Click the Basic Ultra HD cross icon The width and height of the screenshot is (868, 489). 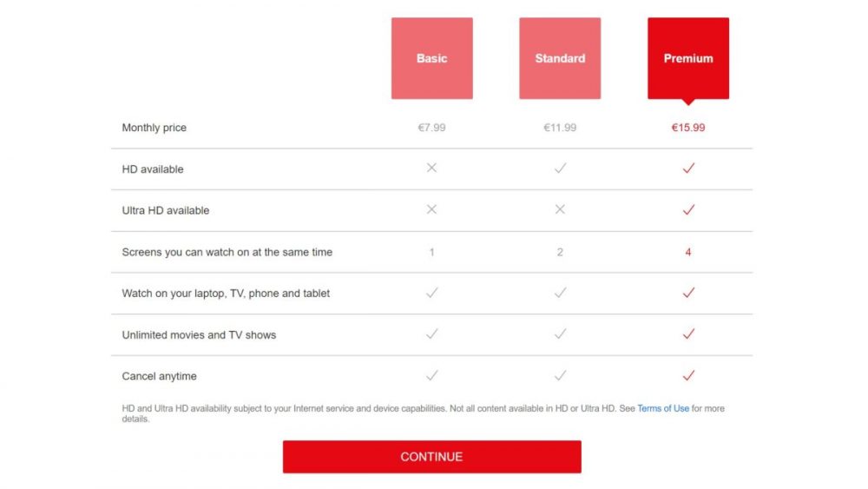coord(431,209)
